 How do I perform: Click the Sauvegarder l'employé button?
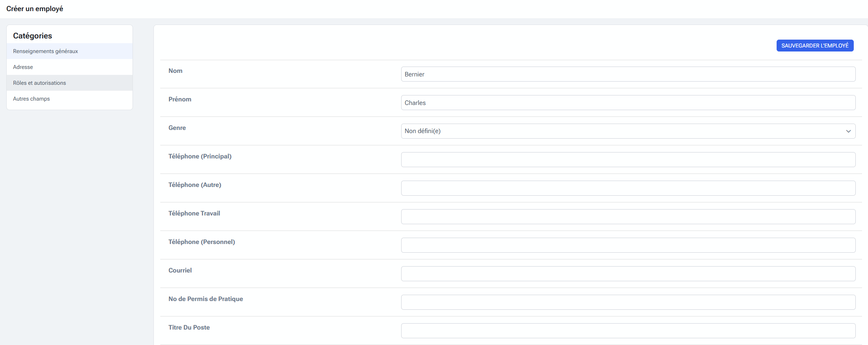click(815, 46)
